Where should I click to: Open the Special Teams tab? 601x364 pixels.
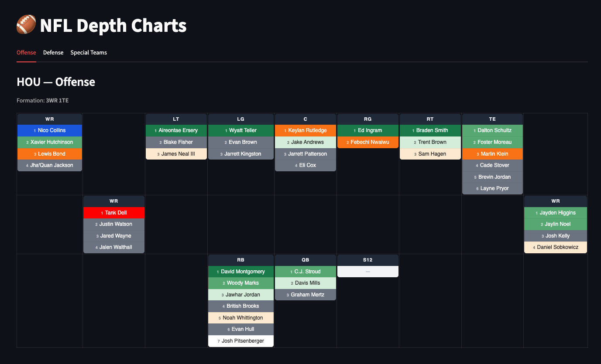coord(89,52)
